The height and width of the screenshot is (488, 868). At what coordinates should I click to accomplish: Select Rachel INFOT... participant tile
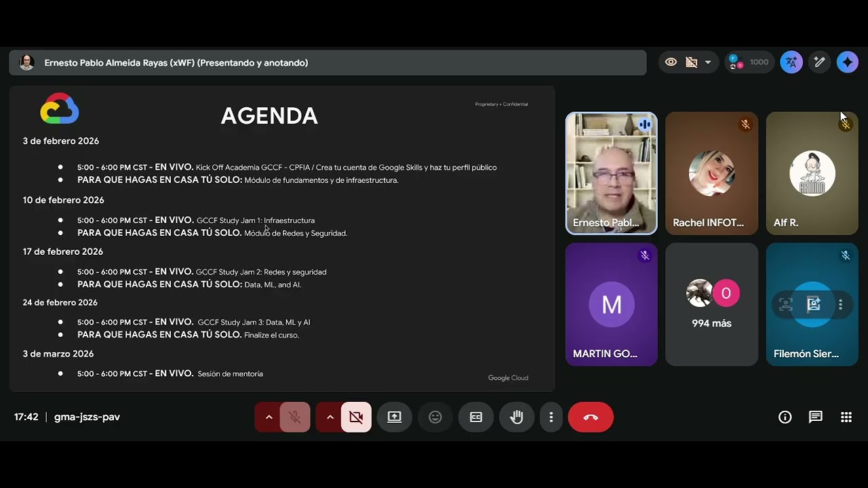pos(711,174)
